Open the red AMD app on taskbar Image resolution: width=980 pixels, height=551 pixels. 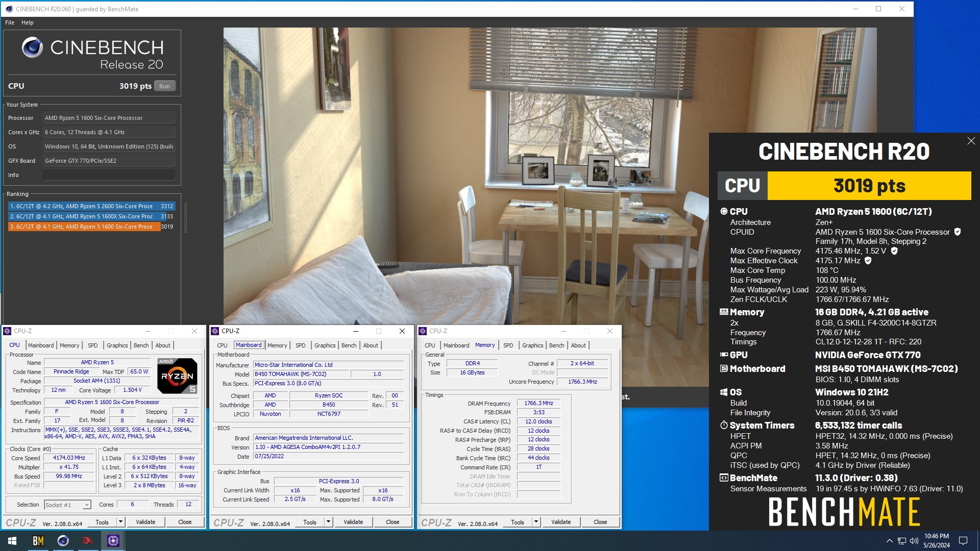[x=88, y=541]
